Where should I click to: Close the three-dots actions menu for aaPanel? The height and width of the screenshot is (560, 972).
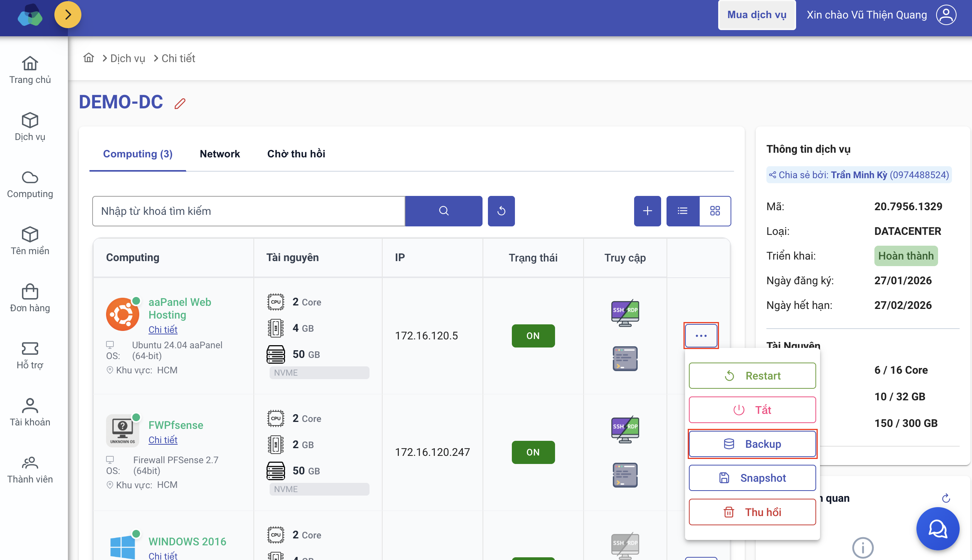pos(701,336)
